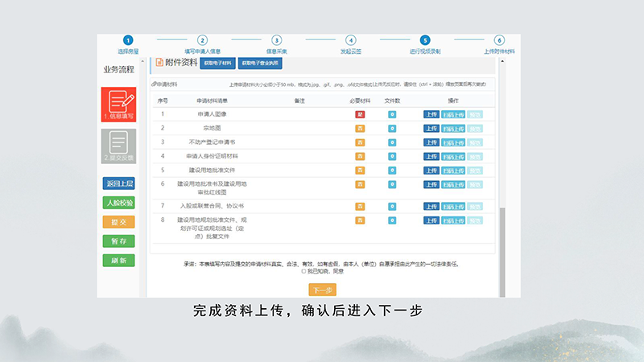Click 获取电子营业执照 button
This screenshot has width=644, height=362.
click(x=260, y=62)
